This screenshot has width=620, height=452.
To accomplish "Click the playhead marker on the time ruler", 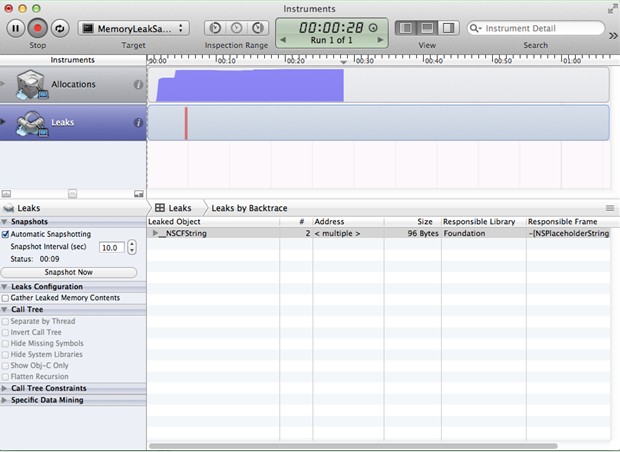I will (343, 62).
